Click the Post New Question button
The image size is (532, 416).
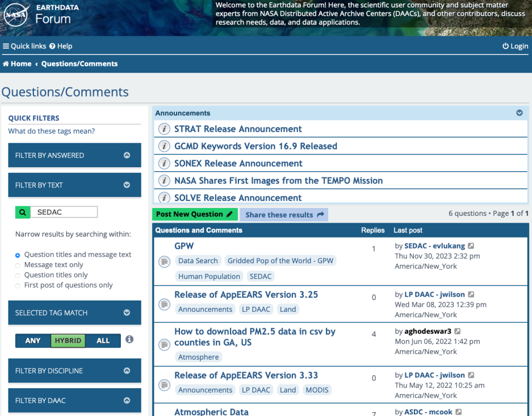195,214
